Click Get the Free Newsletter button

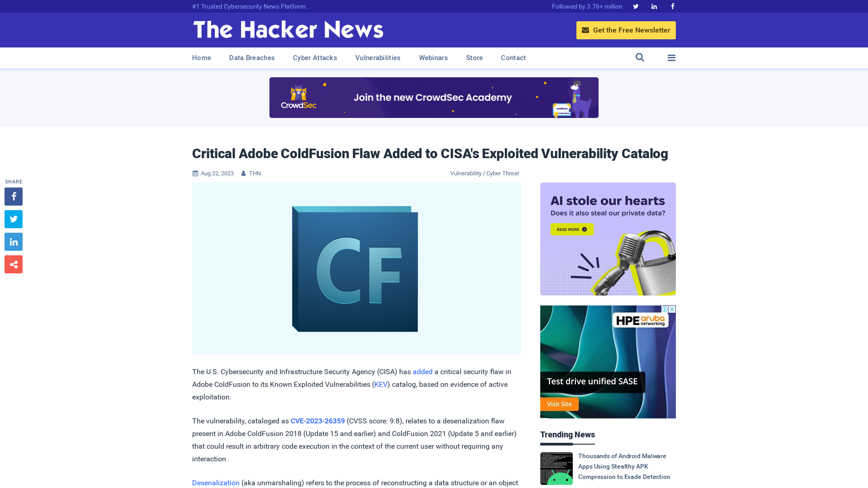pos(626,30)
